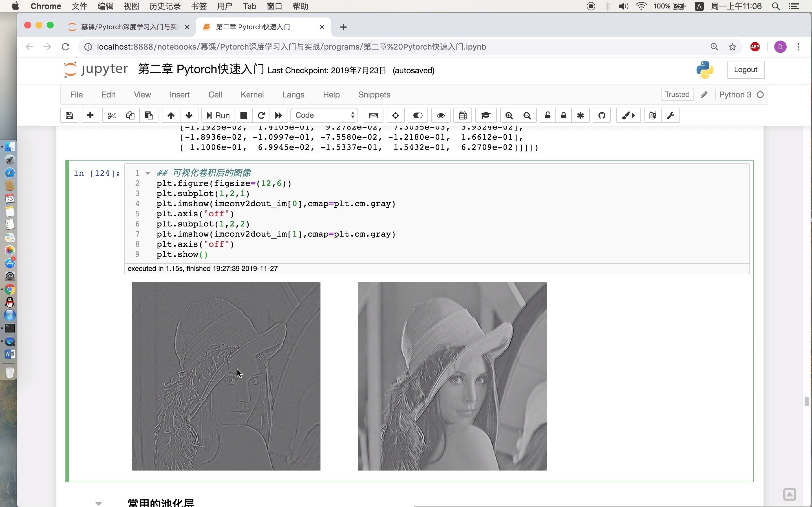812x507 pixels.
Task: Click the toggle switch toolbar icon
Action: click(417, 115)
